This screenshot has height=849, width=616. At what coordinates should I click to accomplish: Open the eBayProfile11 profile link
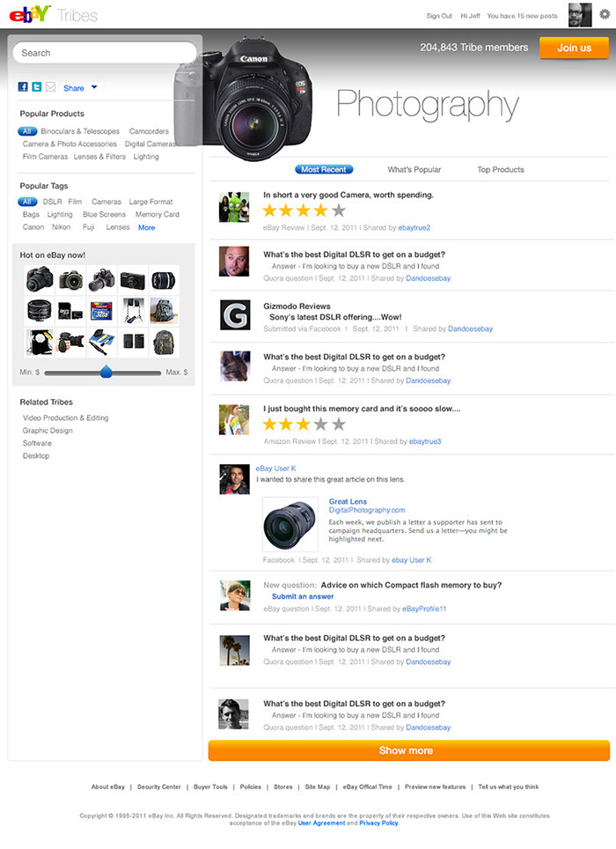click(424, 609)
